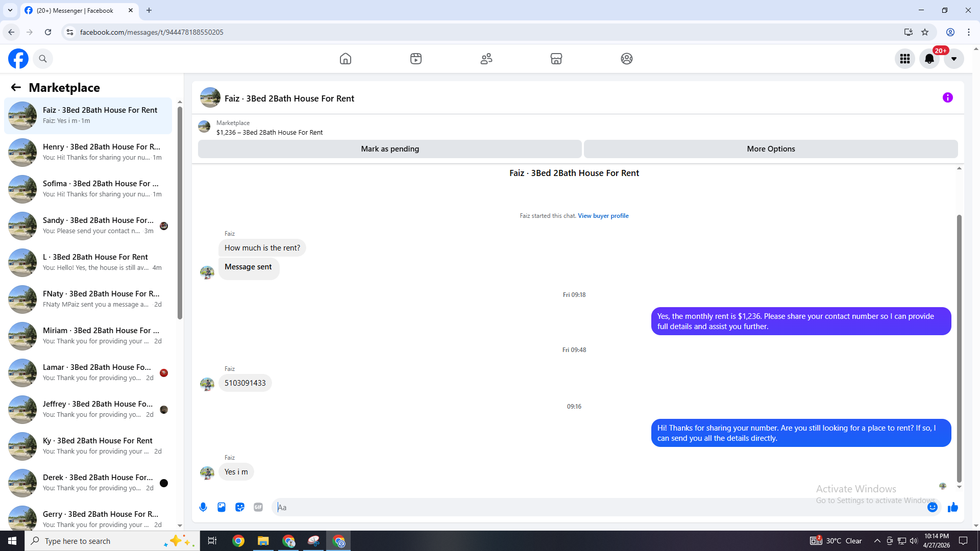Open Sofima's 3Bed 2Bath House chat

[x=88, y=189]
